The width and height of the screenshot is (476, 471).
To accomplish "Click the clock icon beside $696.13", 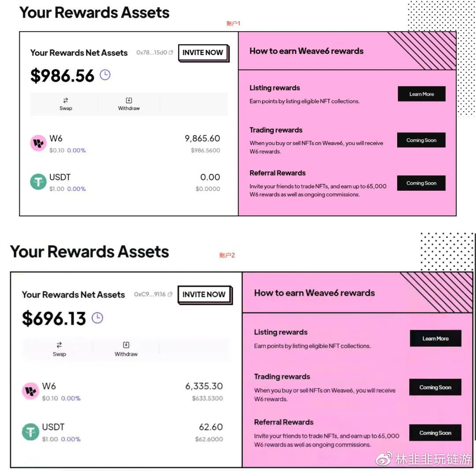I will [x=97, y=318].
